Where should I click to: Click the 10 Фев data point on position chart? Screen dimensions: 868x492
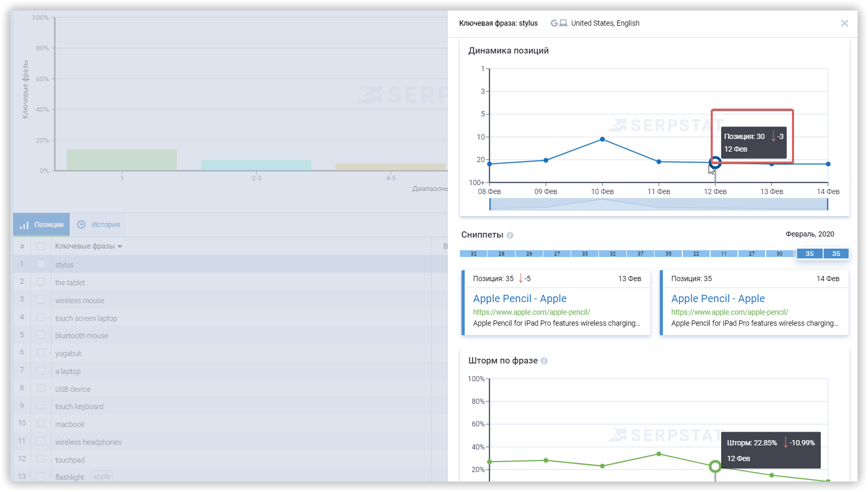[602, 140]
